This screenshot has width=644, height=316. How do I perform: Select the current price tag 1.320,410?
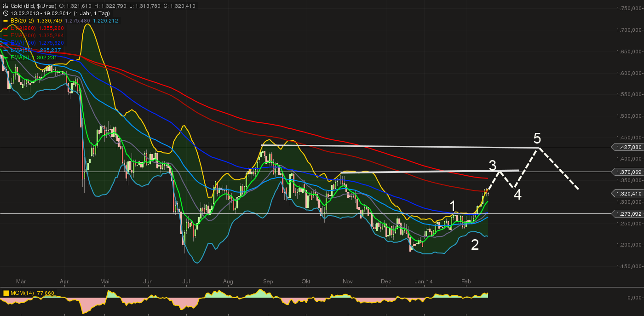[627, 194]
